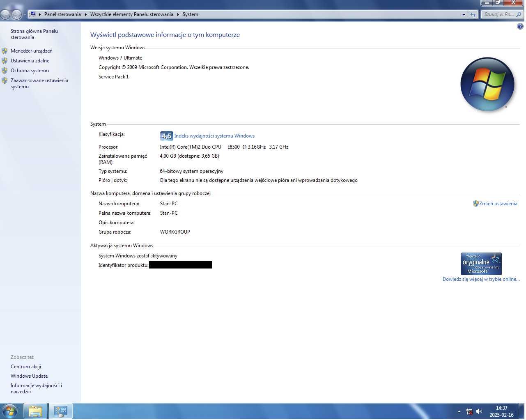The width and height of the screenshot is (526, 420).
Task: Click Dowiedz się więcej w trybie online link
Action: [x=481, y=279]
